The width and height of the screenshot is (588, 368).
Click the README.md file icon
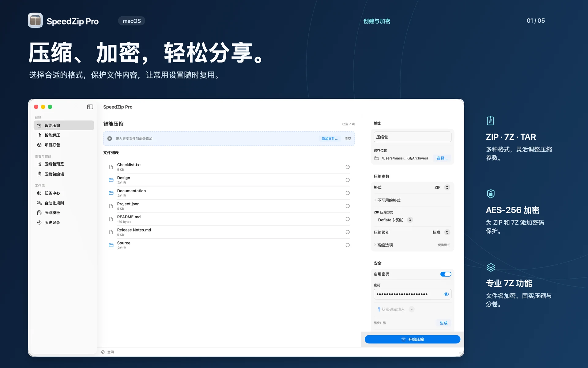111,219
